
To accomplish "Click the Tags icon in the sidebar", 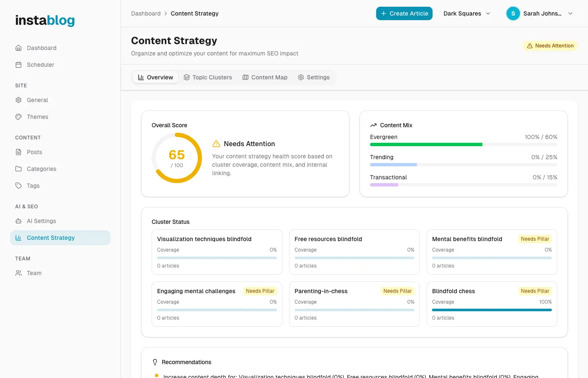I will 18,186.
